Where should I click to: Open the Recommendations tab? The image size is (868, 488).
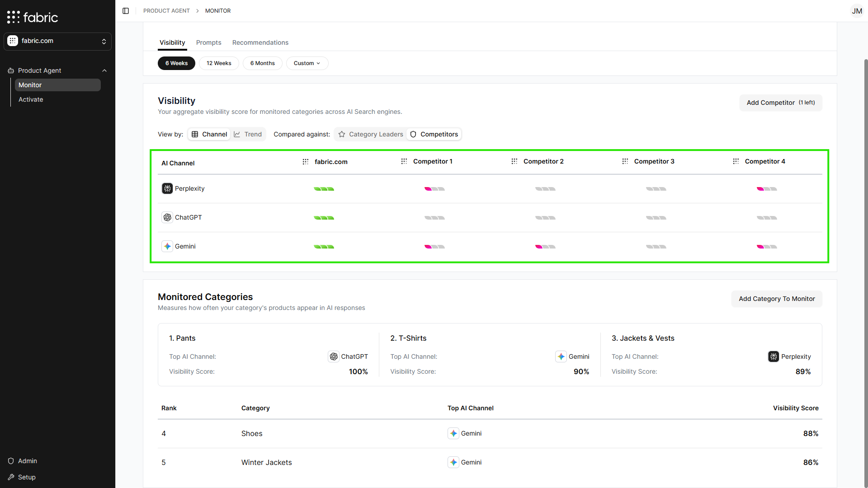point(260,42)
